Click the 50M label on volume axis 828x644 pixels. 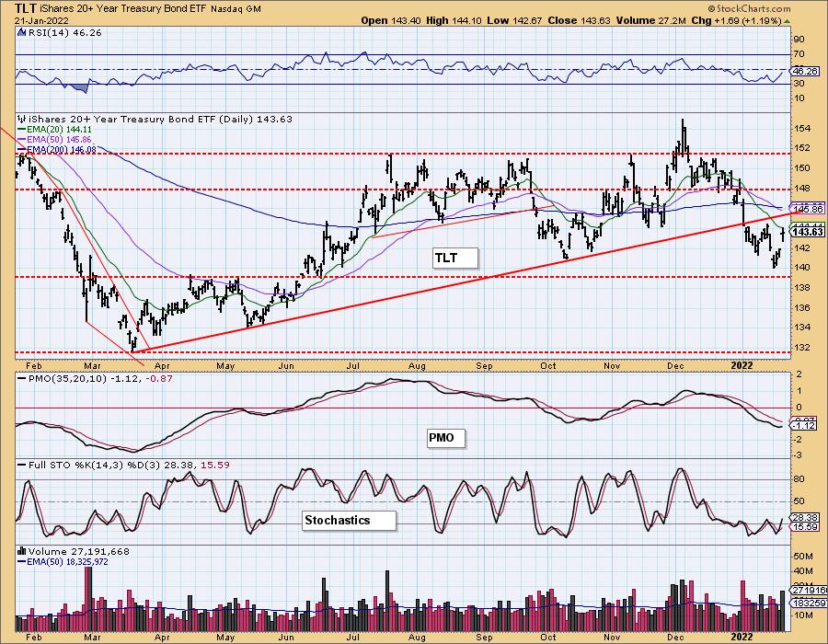click(802, 557)
